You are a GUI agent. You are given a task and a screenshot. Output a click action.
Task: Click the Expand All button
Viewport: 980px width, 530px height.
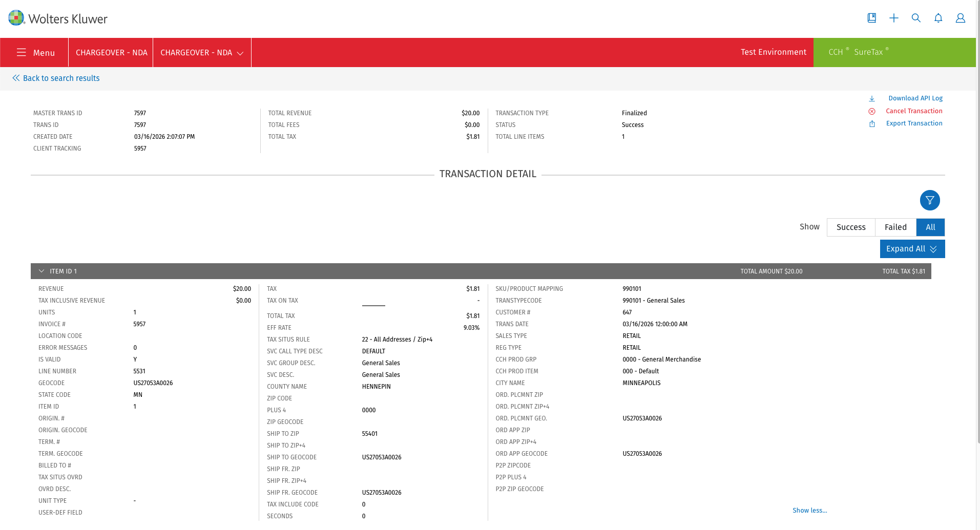coord(911,249)
